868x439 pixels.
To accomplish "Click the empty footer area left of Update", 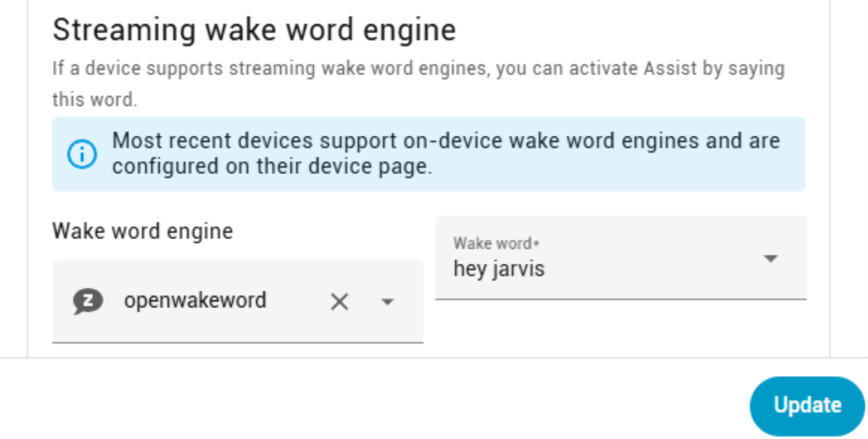I will 389,403.
